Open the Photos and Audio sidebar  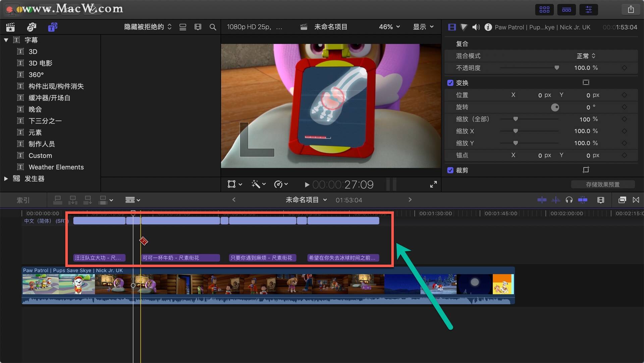pos(32,27)
